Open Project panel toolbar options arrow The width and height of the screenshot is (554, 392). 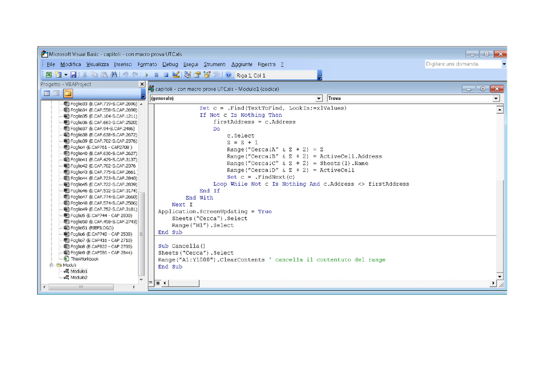[144, 94]
